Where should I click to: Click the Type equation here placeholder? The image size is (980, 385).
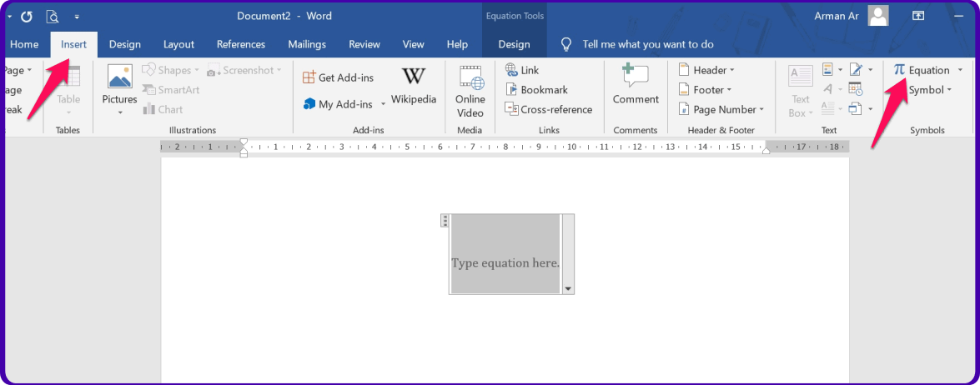pyautogui.click(x=505, y=262)
